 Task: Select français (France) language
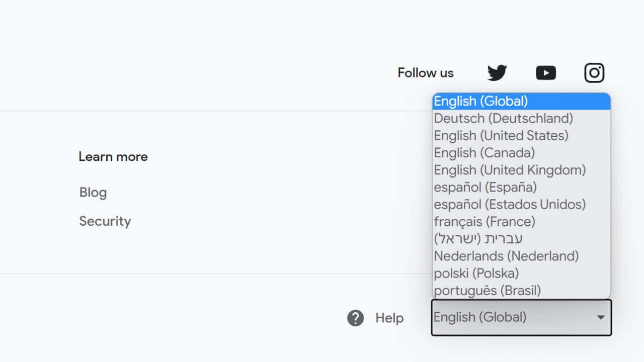coord(521,221)
